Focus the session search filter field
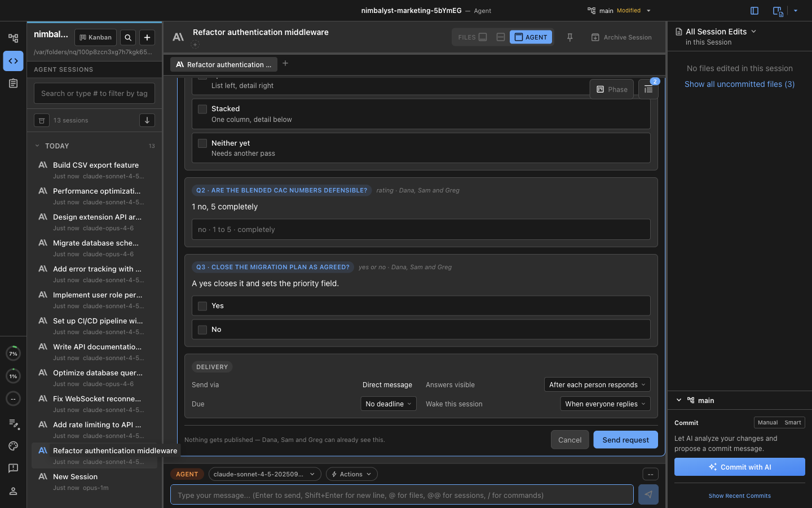 94,93
